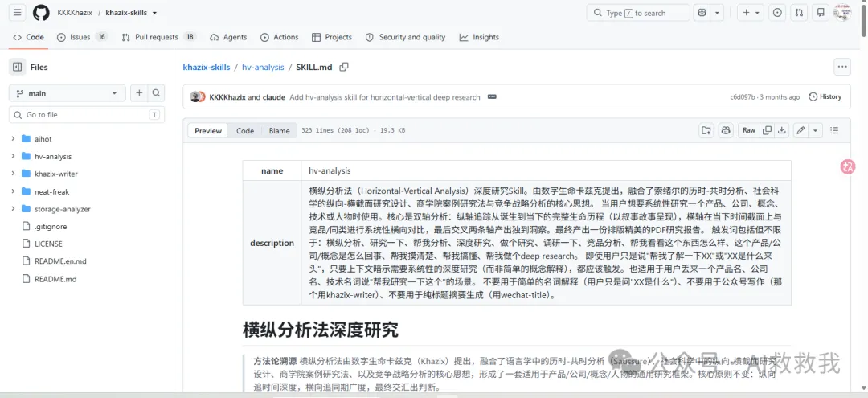Collapse the Files side panel

pyautogui.click(x=17, y=67)
